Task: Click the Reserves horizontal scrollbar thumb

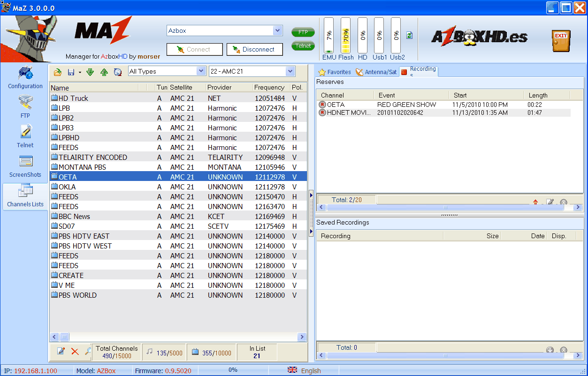Action: (x=445, y=207)
